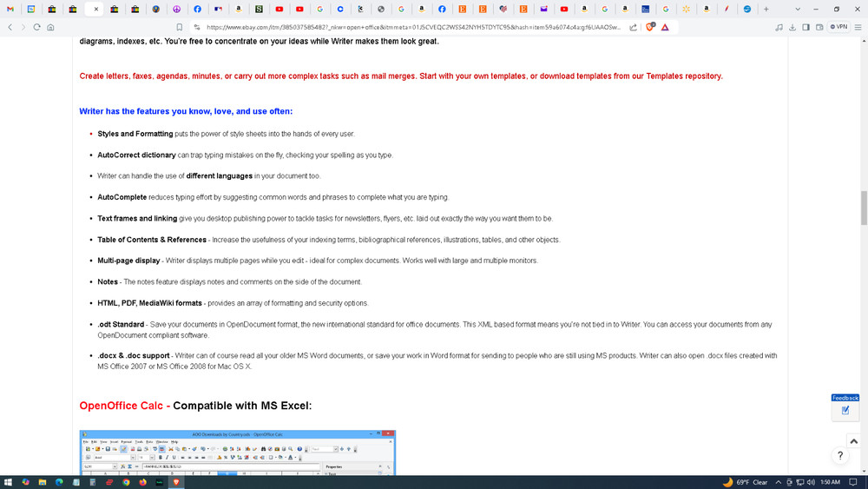Open the Brave Wallet icon
Screen dimensions: 868x489
[819, 27]
